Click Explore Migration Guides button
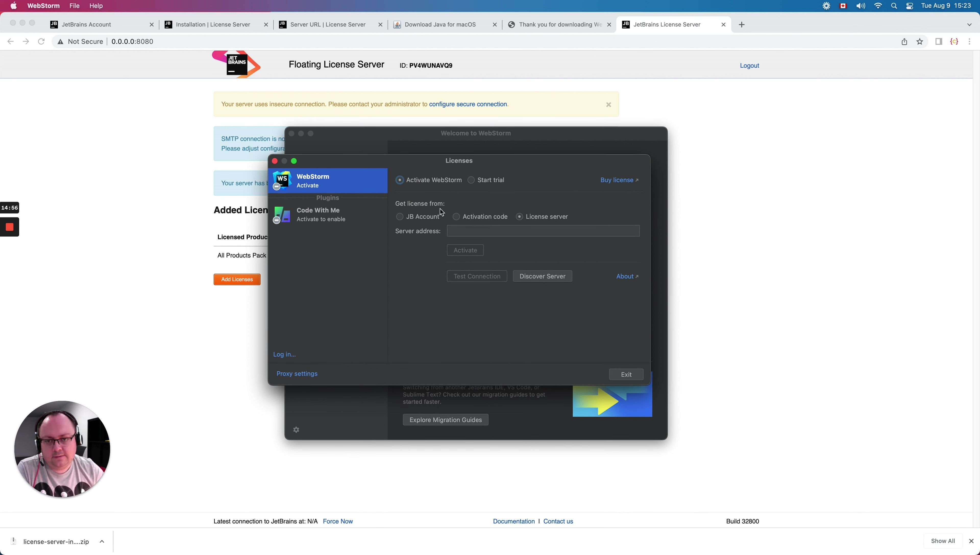 445,420
